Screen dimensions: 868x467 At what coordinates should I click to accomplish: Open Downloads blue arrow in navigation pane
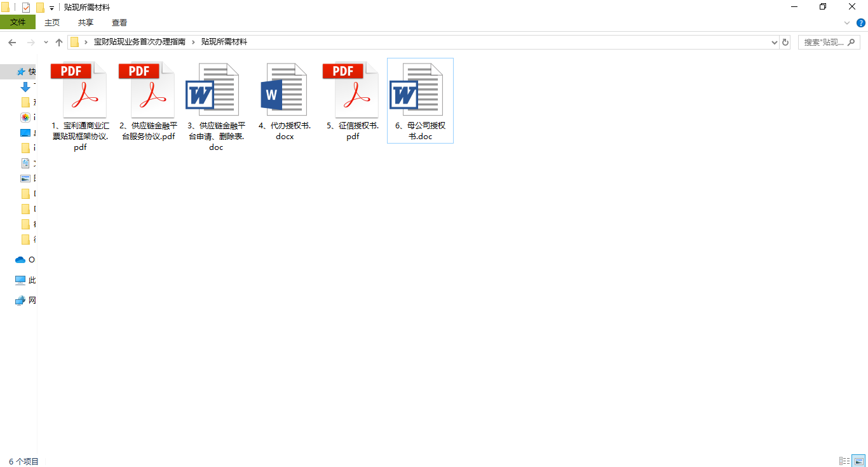(25, 87)
